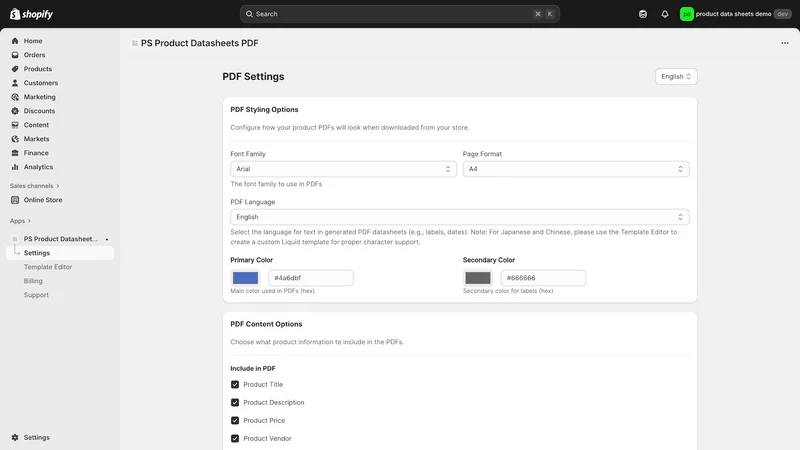Click the Shopify logo

(x=31, y=14)
